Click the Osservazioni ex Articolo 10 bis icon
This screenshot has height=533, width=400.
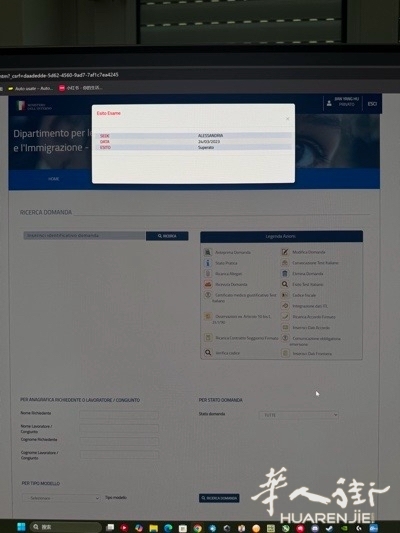(208, 316)
